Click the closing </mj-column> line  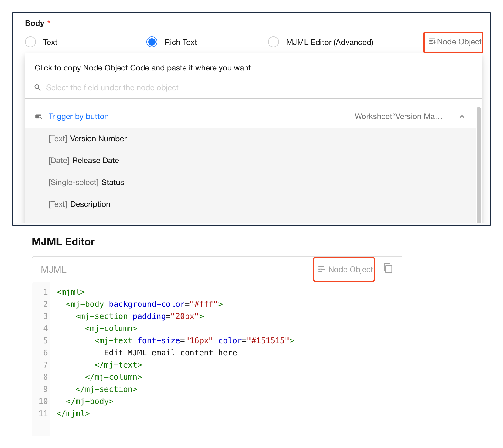(114, 377)
